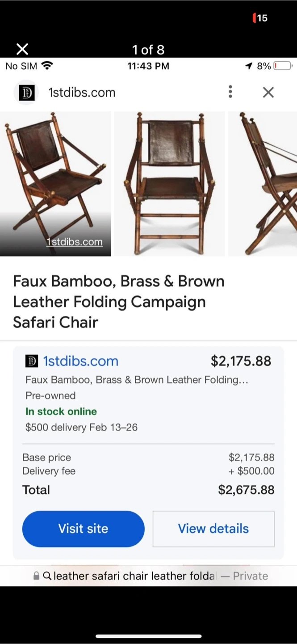Image resolution: width=297 pixels, height=644 pixels.
Task: Open the three-dot options menu
Action: [x=230, y=92]
